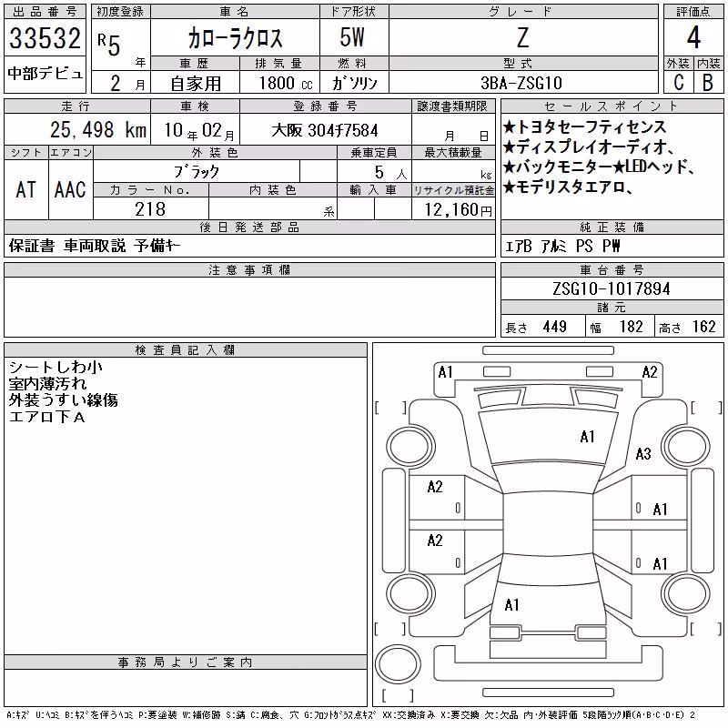Select the chassis number ZSG10-1017894
728x728 pixels.
612,289
